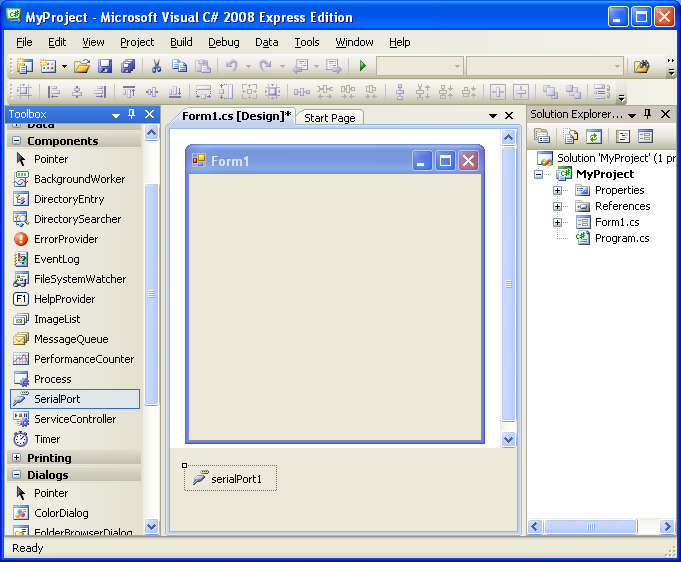Click the Add New Item toolbar icon

click(x=48, y=66)
